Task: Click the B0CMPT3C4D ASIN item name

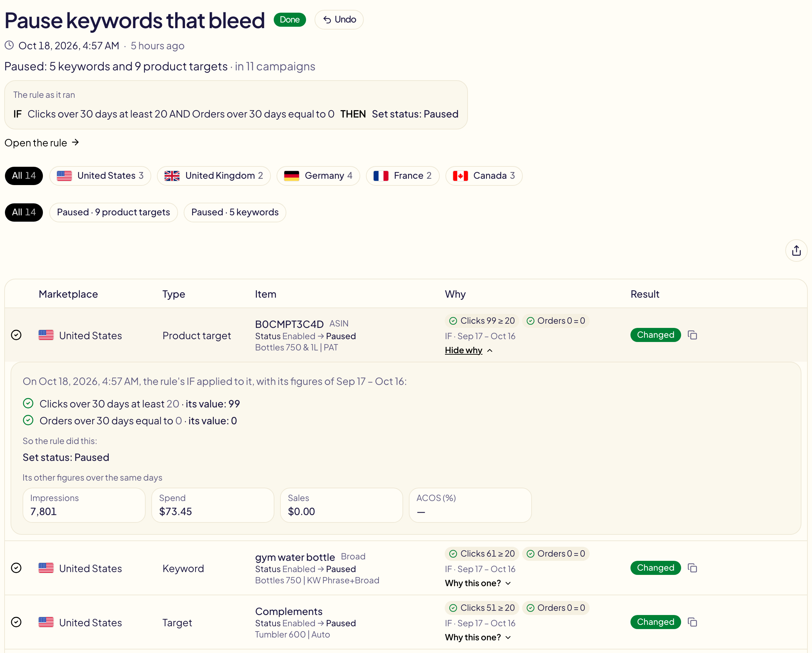Action: pyautogui.click(x=289, y=324)
